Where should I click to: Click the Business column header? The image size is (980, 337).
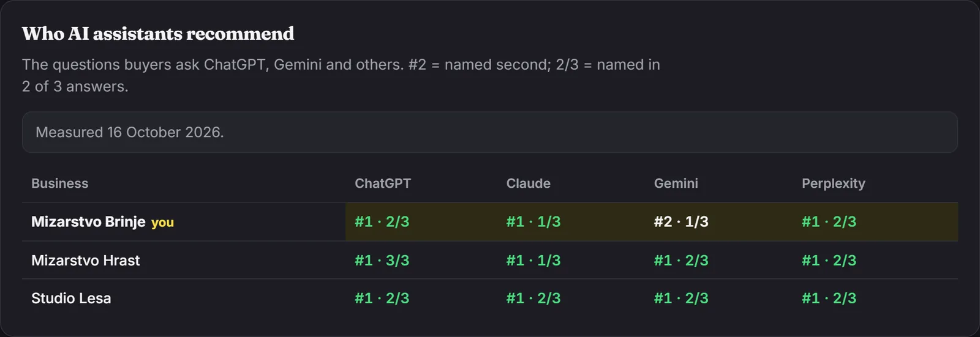pos(60,183)
